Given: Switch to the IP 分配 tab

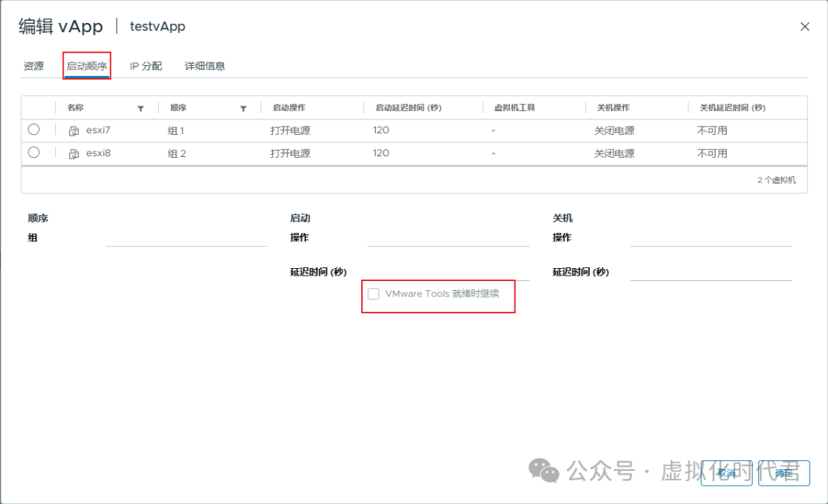Looking at the screenshot, I should pos(145,66).
